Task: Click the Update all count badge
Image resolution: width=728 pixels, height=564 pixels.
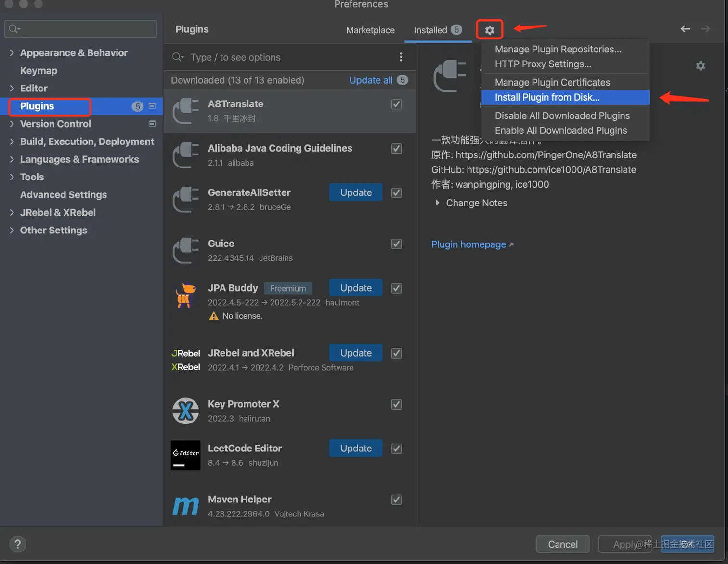Action: (x=403, y=80)
